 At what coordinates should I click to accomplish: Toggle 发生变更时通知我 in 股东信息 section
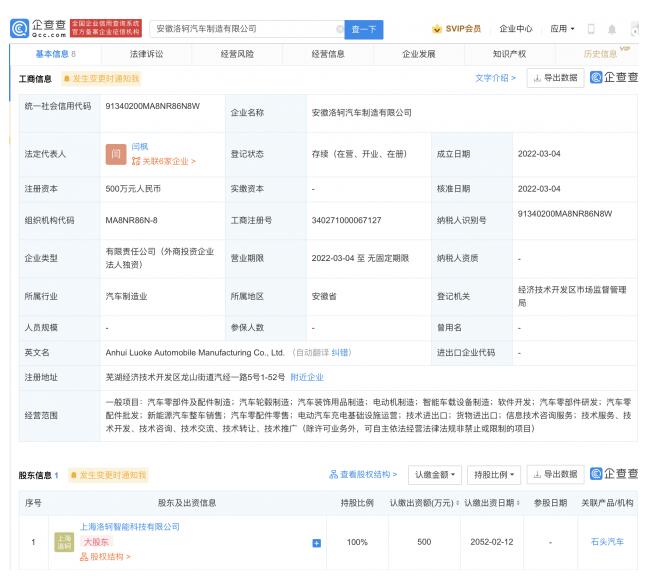[x=108, y=475]
